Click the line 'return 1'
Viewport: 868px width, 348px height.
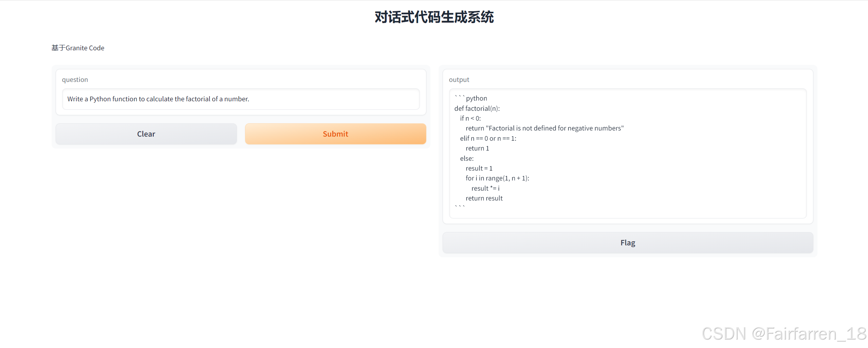coord(477,148)
